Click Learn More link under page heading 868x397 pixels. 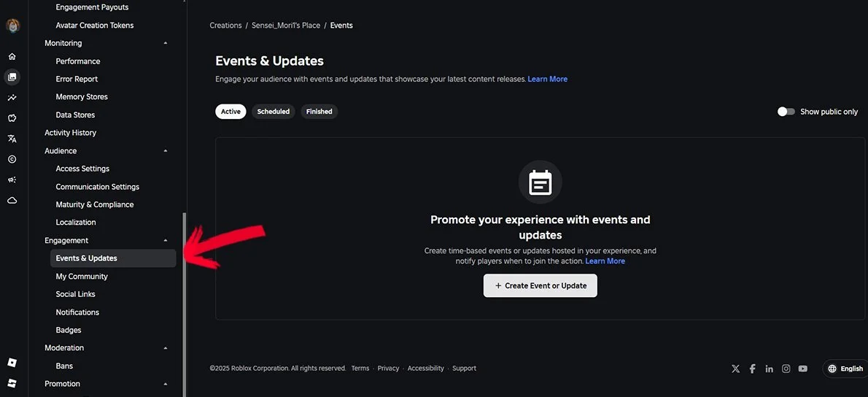click(548, 79)
